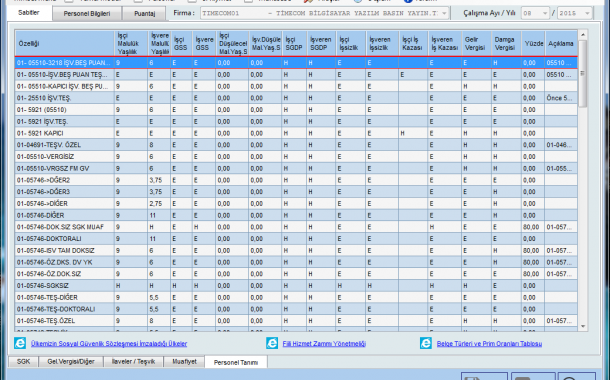This screenshot has width=610, height=380.
Task: Click the İşçi İş Kazası column header
Action: (414, 44)
